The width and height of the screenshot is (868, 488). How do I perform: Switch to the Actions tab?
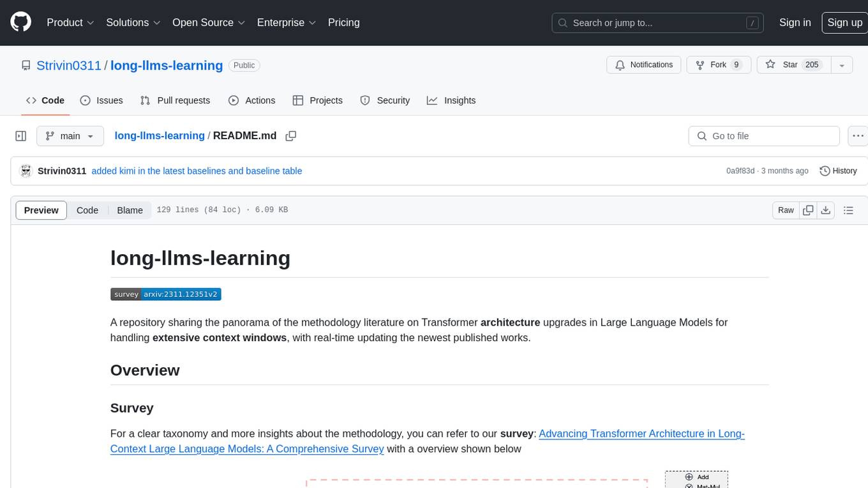(251, 100)
